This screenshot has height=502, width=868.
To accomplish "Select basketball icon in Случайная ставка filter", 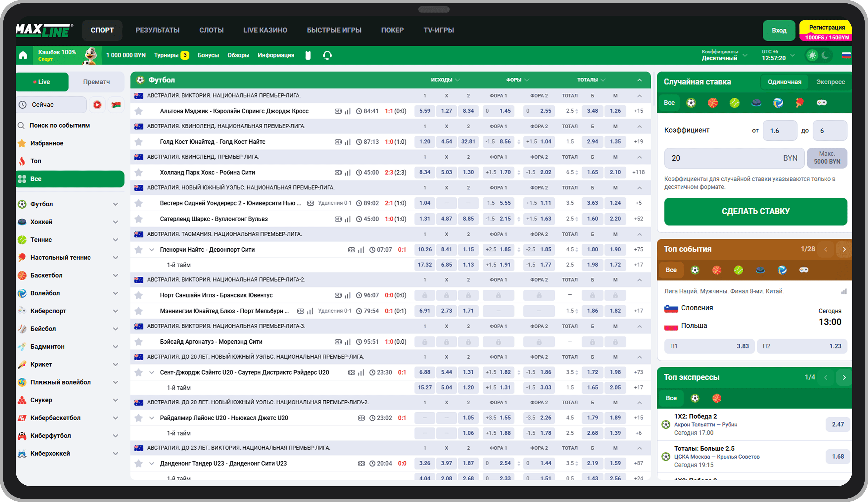I will click(x=713, y=103).
